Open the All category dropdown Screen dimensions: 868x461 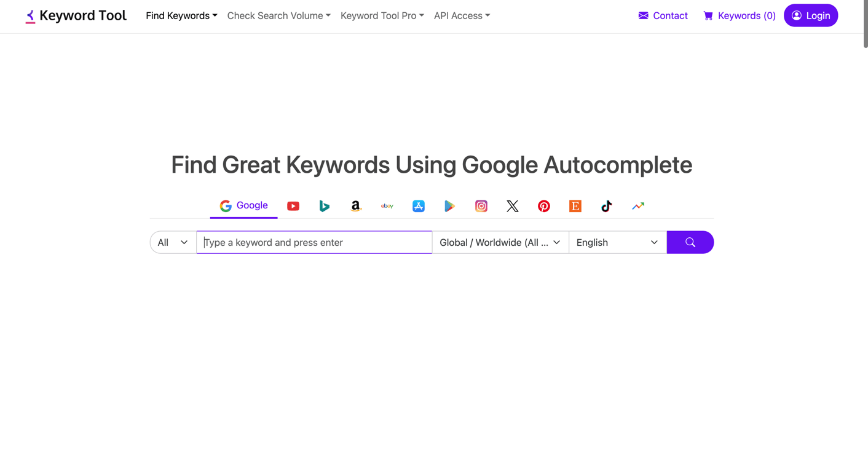click(x=172, y=242)
